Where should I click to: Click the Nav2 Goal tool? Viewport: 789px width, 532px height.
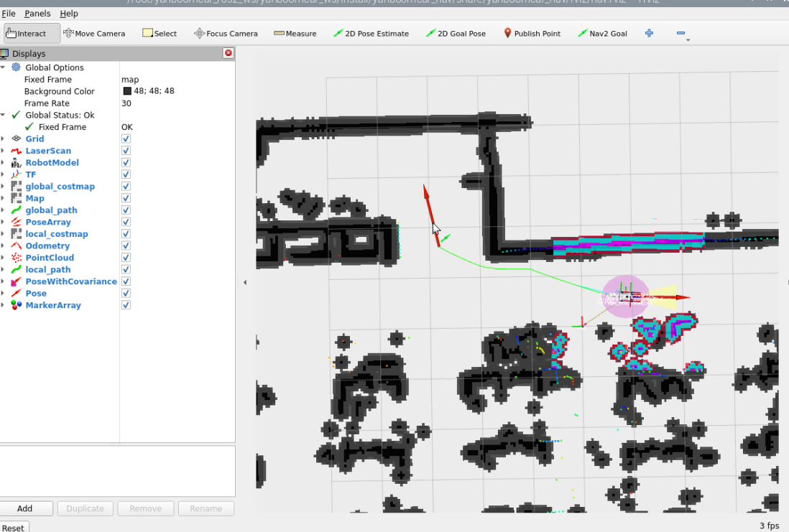[602, 34]
